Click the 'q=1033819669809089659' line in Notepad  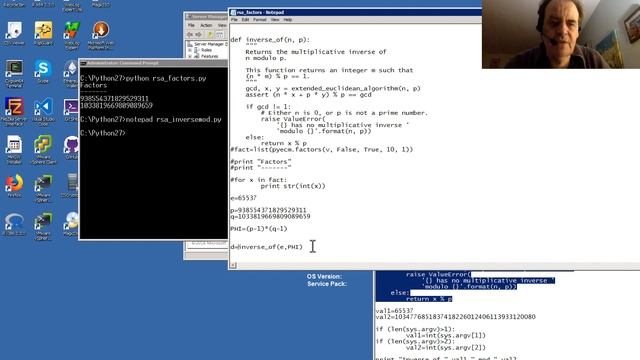pos(270,216)
